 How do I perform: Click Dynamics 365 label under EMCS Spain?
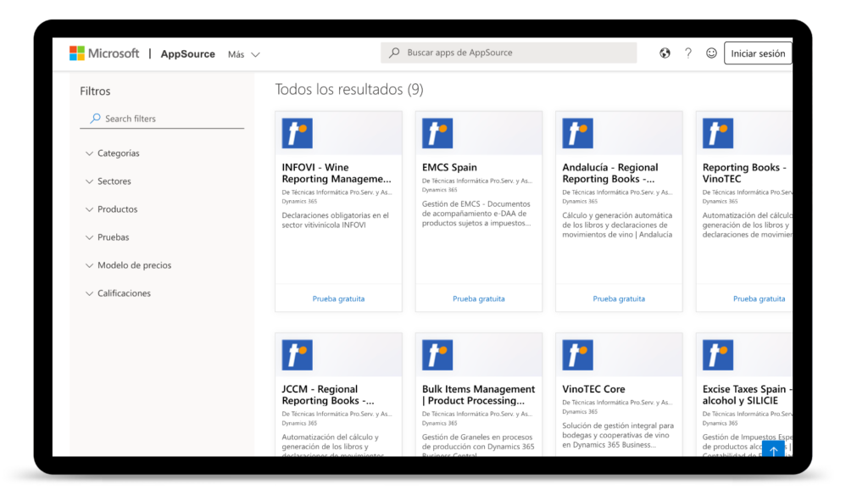pyautogui.click(x=440, y=190)
